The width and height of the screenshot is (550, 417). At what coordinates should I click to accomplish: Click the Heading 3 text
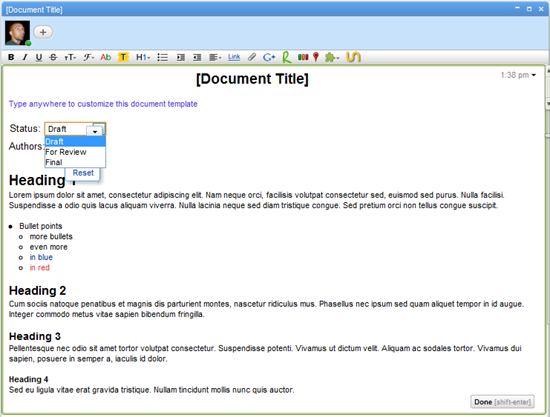tap(35, 336)
